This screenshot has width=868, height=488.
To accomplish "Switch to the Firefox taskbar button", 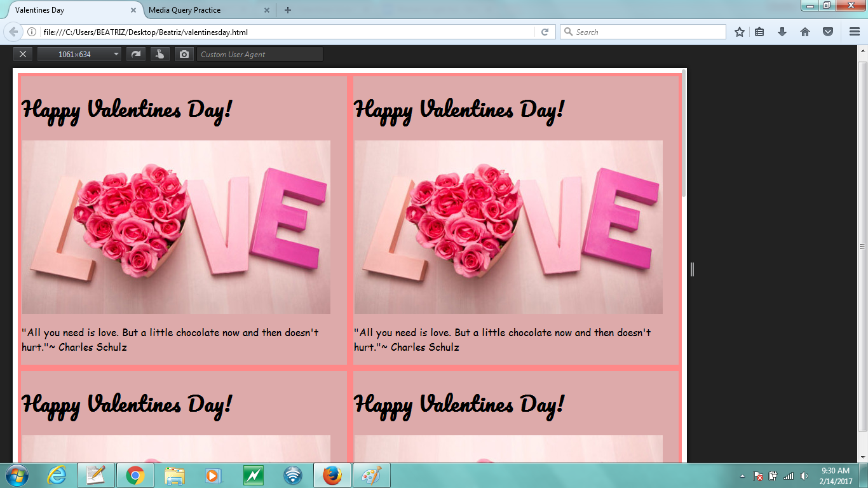I will click(332, 475).
